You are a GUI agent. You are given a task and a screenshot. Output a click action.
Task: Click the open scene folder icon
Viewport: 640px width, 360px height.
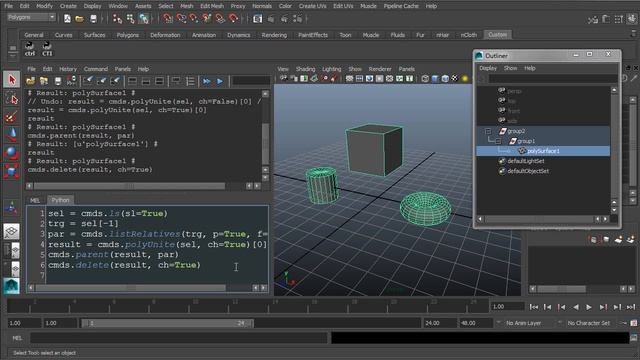[80, 18]
